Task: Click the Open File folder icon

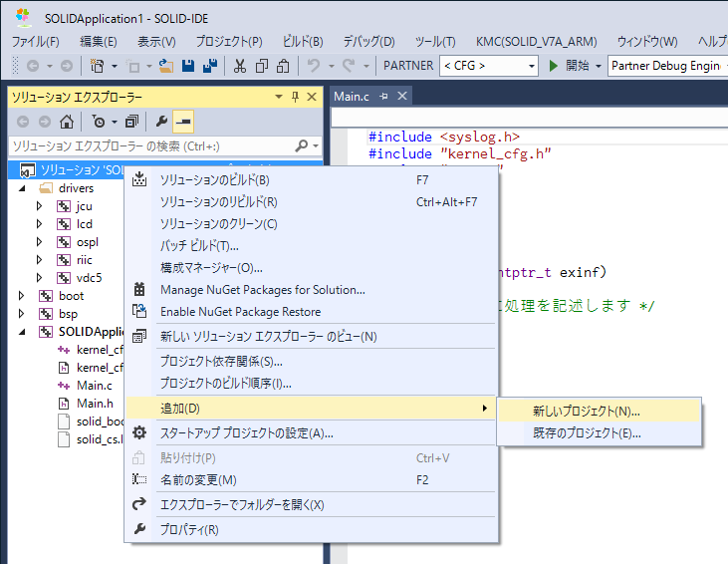Action: tap(166, 66)
